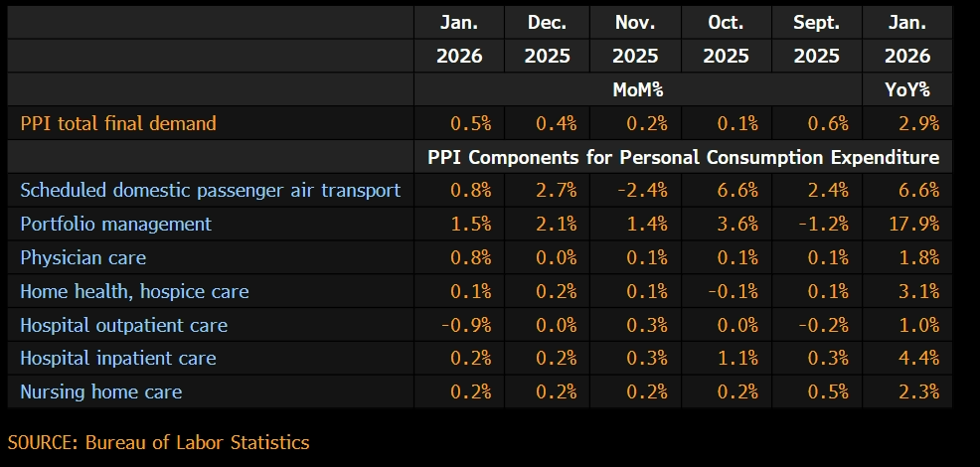Click the Portfolio management row label
Screen dimensions: 980x467
[x=116, y=225]
